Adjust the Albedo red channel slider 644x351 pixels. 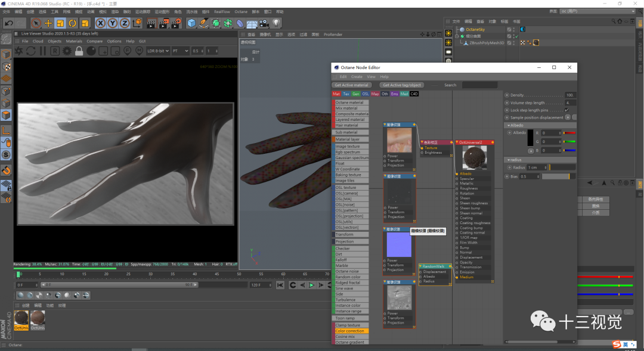[x=569, y=133]
